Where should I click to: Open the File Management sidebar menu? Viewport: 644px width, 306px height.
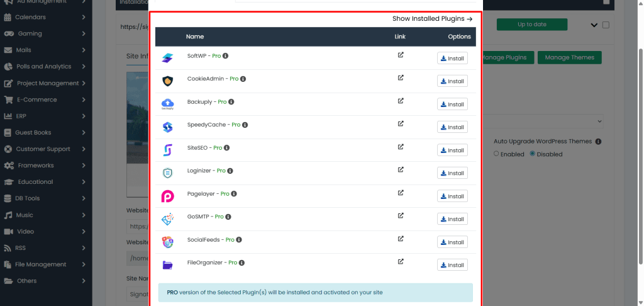[x=45, y=264]
